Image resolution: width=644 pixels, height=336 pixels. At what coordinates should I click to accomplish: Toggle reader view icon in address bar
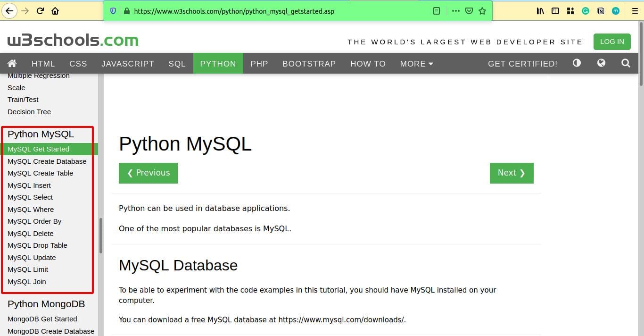(x=437, y=11)
